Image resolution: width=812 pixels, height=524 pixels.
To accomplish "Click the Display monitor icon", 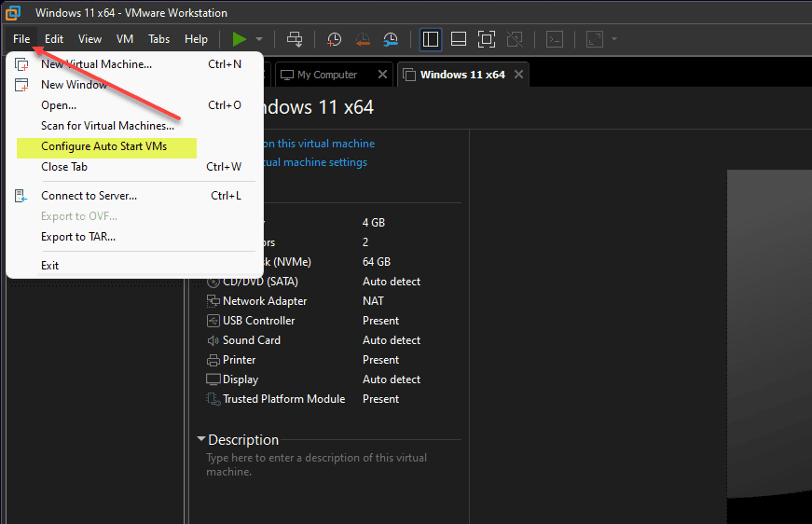I will [213, 379].
